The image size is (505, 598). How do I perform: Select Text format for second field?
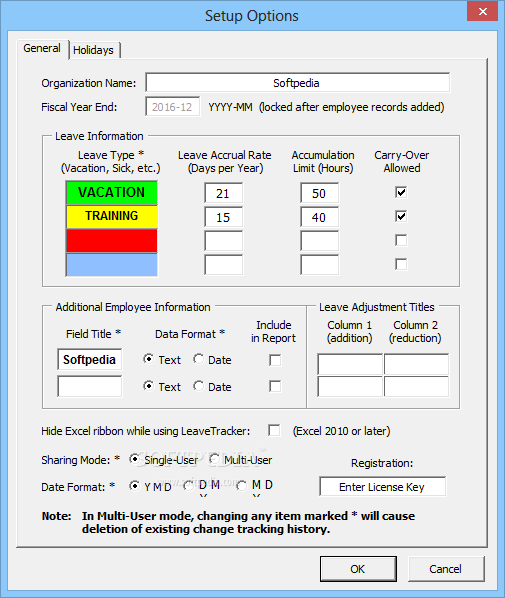tap(162, 386)
